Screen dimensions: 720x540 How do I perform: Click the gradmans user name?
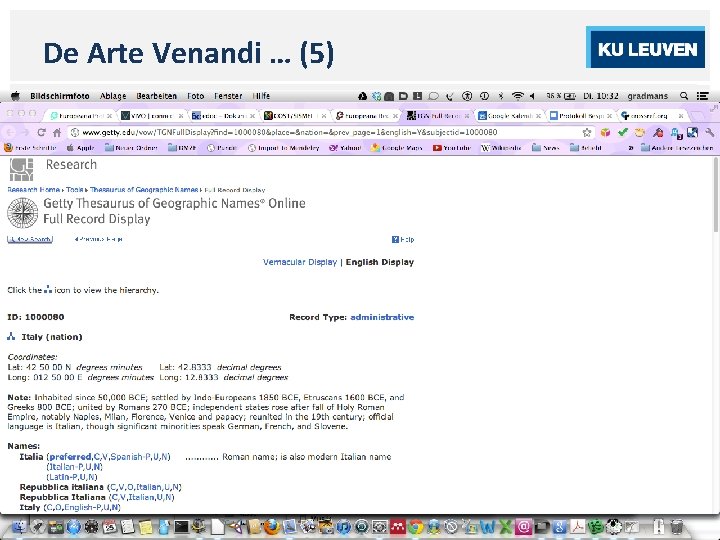647,96
